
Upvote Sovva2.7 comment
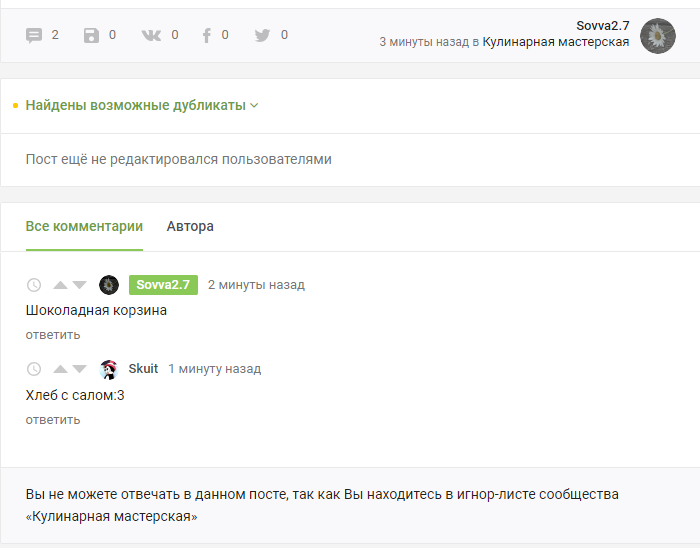(60, 285)
